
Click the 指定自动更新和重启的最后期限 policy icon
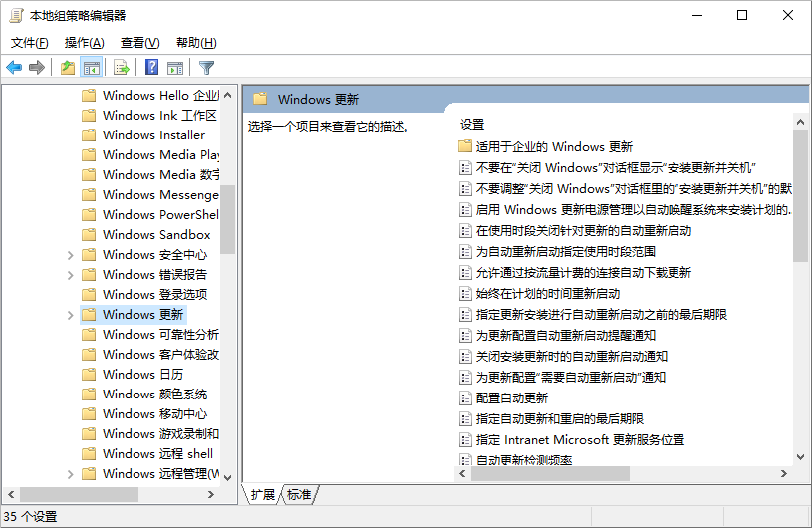465,418
